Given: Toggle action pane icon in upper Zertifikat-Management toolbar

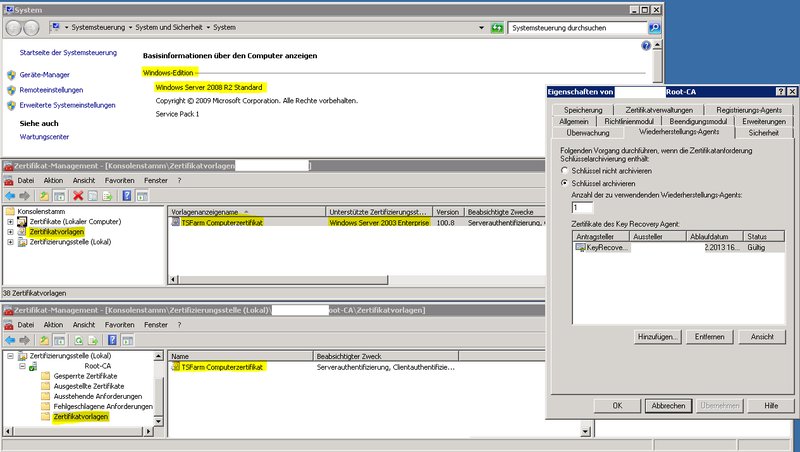Looking at the screenshot, I should [x=142, y=196].
